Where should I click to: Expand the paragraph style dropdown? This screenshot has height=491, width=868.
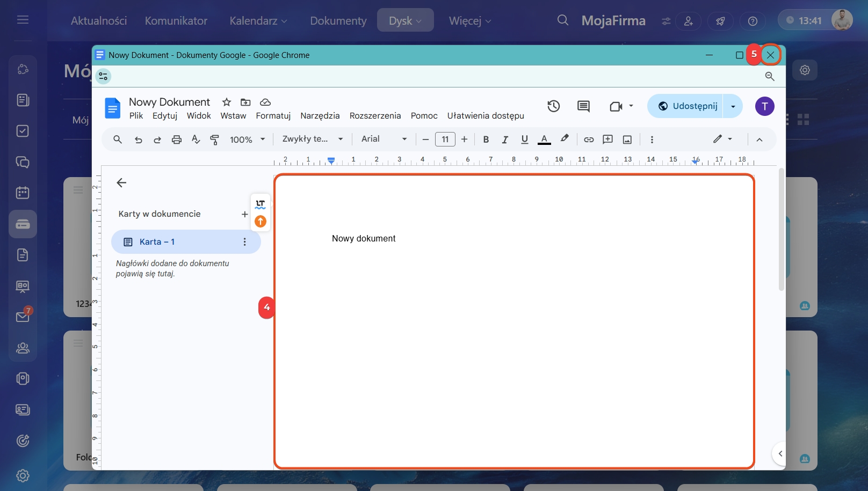click(x=312, y=139)
